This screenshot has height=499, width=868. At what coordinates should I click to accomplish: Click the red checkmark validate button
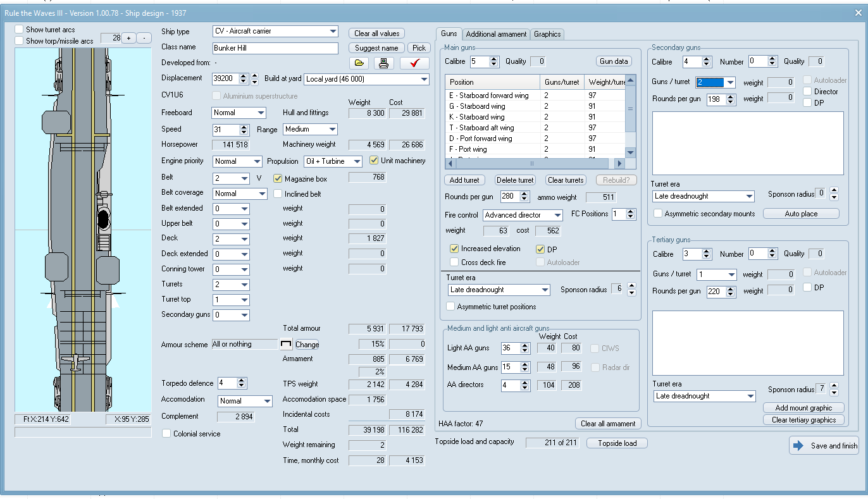[x=414, y=63]
